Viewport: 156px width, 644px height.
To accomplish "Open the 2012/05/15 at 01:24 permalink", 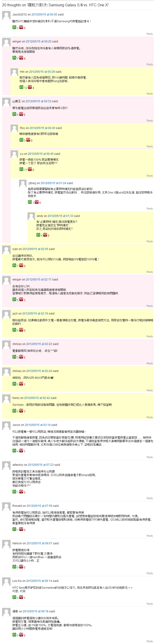I will coord(53,183).
